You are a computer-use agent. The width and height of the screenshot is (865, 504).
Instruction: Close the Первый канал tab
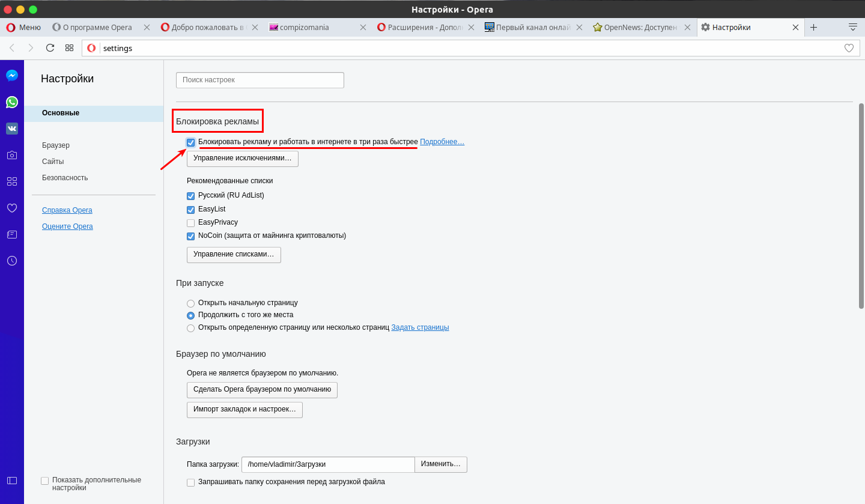579,27
